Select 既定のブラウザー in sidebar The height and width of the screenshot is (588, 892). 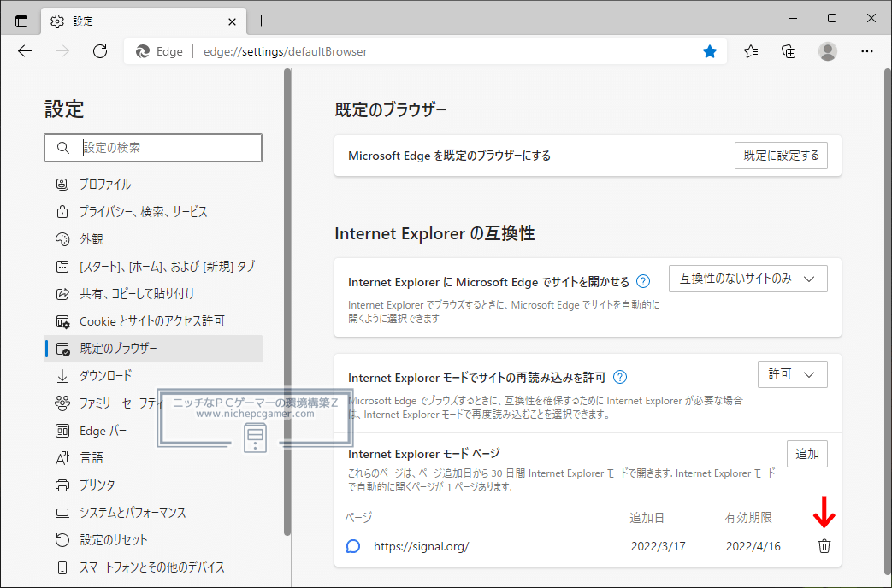[153, 349]
